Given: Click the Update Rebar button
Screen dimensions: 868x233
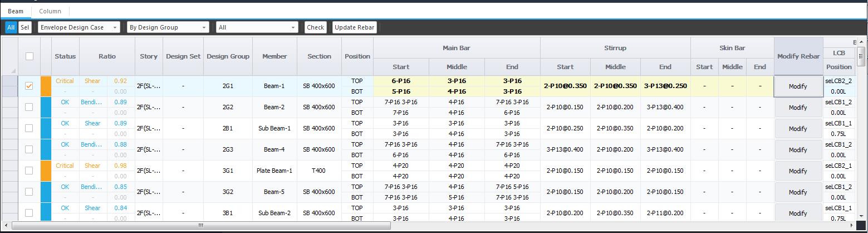Looking at the screenshot, I should [354, 27].
